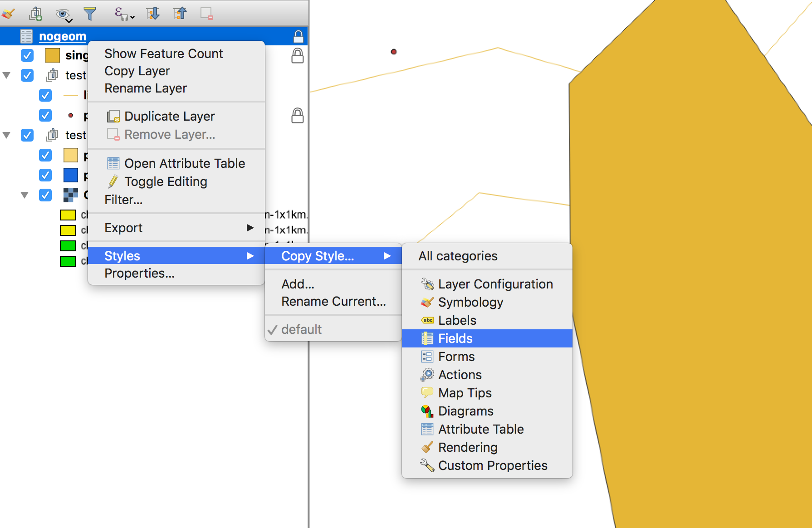Toggle the checkbox next to the red point layer
The image size is (812, 528).
(45, 115)
